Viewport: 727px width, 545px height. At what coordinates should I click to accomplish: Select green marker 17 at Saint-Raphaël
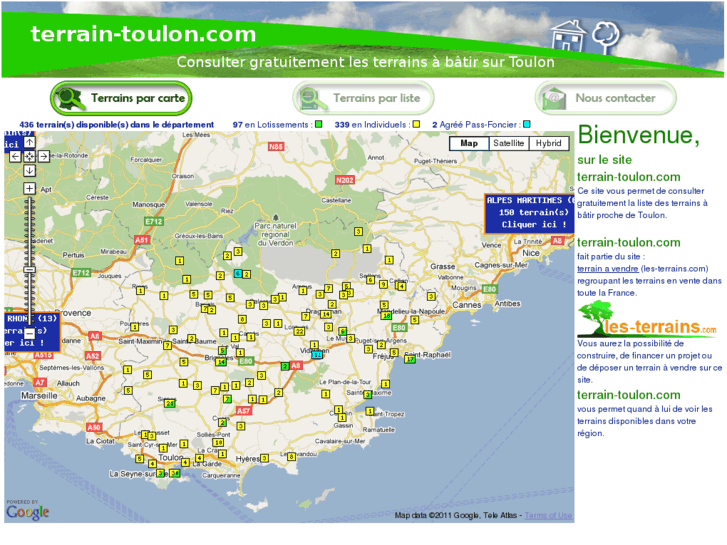(410, 359)
